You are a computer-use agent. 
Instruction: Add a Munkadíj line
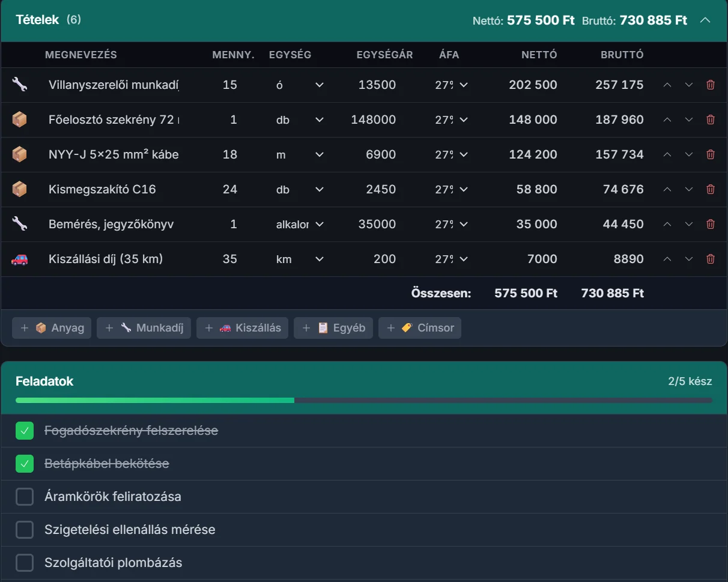coord(144,328)
